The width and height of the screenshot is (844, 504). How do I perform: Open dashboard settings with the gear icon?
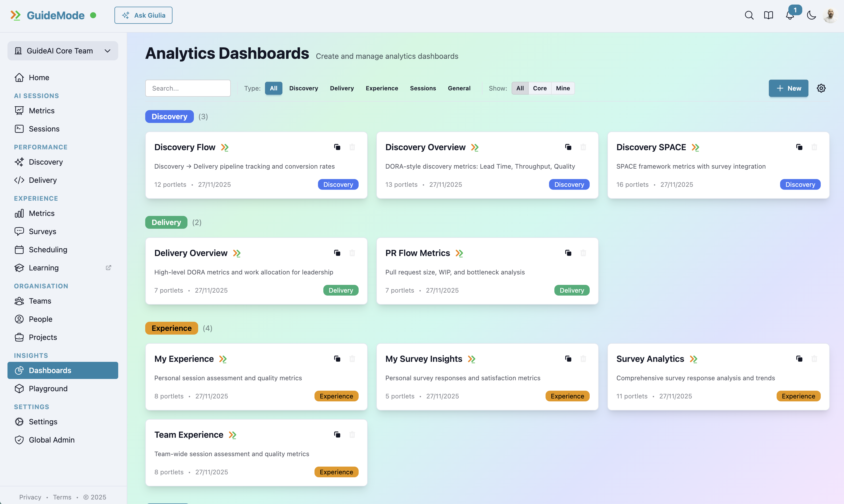(x=821, y=88)
